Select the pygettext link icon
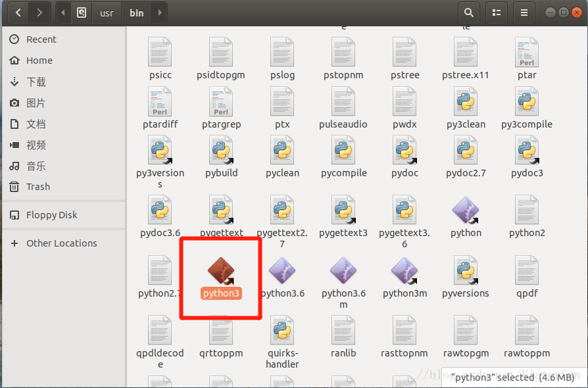Screen dimensions: 588x388 221,210
